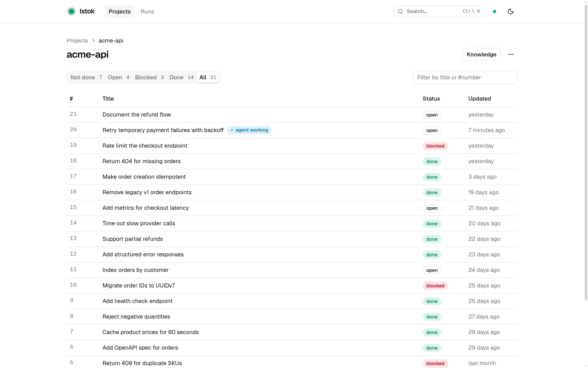This screenshot has width=588, height=368.
Task: Select the Not done filter tab
Action: (86, 77)
